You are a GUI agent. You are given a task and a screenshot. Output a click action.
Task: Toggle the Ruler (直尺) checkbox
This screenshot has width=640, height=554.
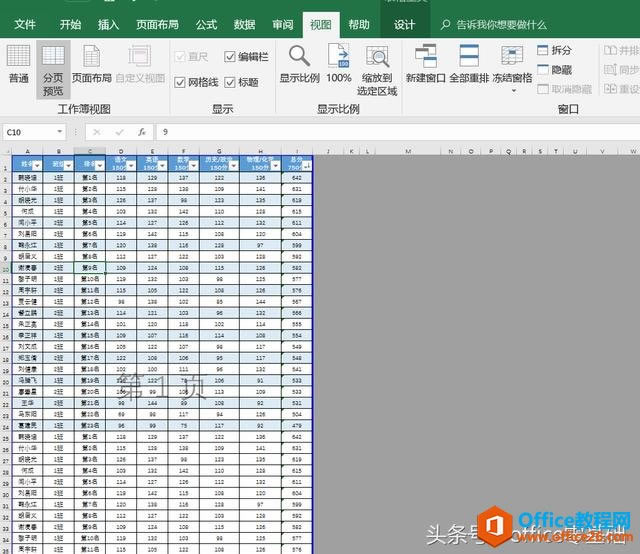[x=191, y=56]
